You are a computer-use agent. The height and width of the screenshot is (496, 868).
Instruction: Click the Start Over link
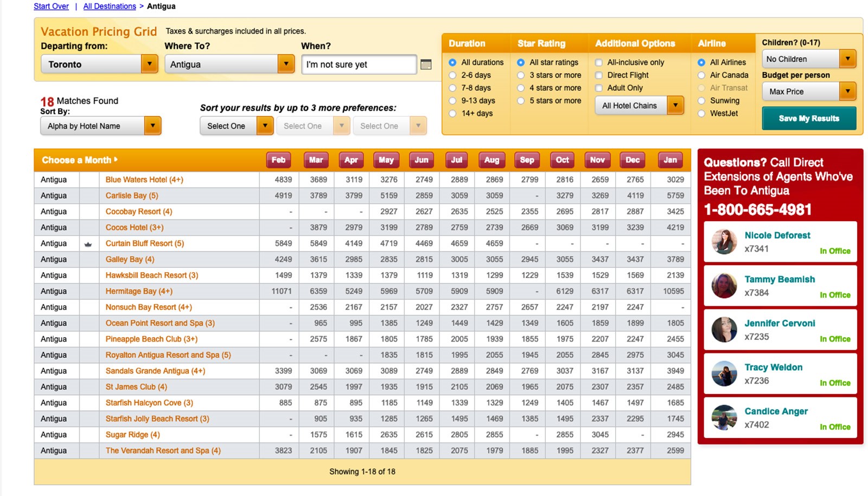(51, 7)
